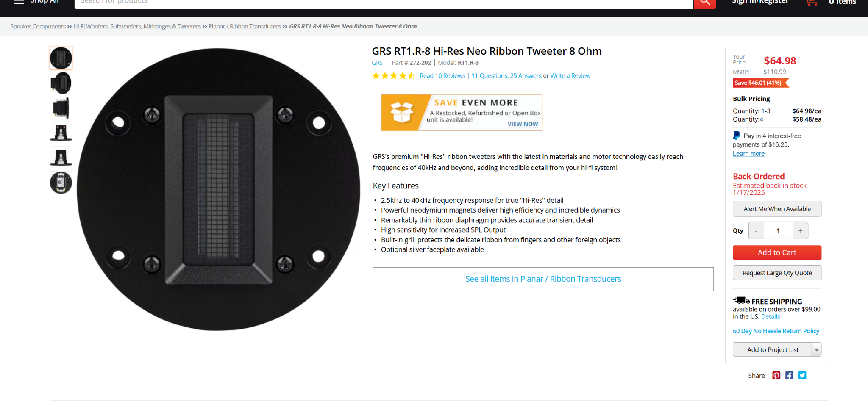Click the red search magnifier button
Viewport: 868px width, 407px height.
pyautogui.click(x=705, y=3)
